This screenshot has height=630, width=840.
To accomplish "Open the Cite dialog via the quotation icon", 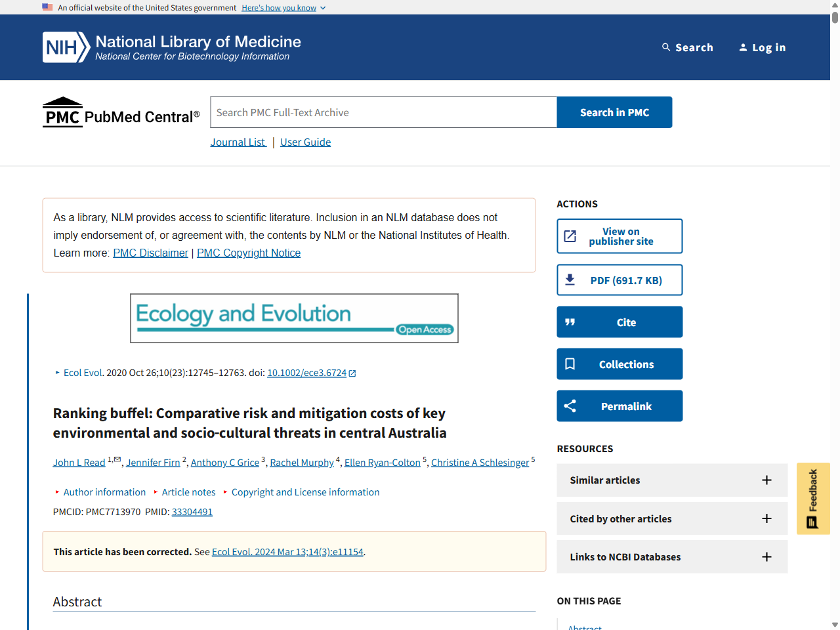I will pyautogui.click(x=570, y=322).
